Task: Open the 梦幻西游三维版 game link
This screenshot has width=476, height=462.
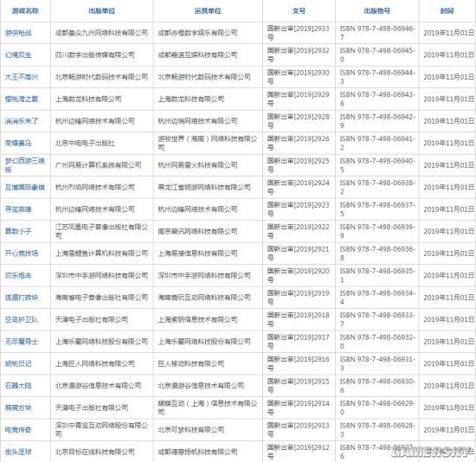Action: (25, 165)
